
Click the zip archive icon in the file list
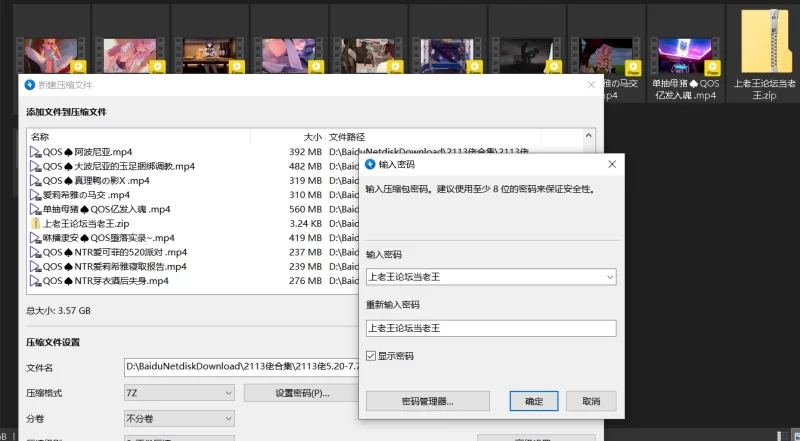[x=35, y=224]
